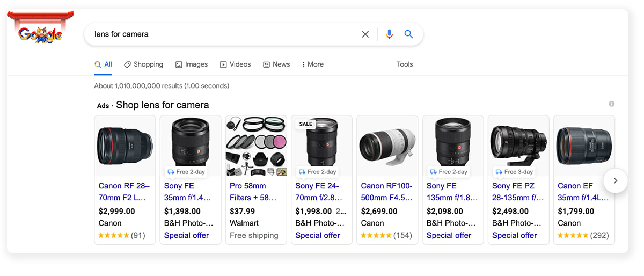The image size is (644, 276).
Task: Click Special offer under $1,398.00 Sony lens
Action: point(186,235)
